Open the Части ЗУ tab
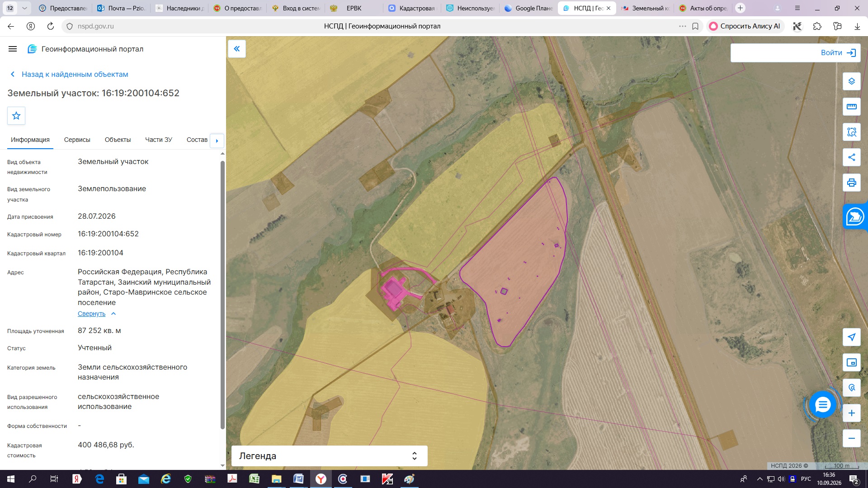This screenshot has height=488, width=868. 158,140
